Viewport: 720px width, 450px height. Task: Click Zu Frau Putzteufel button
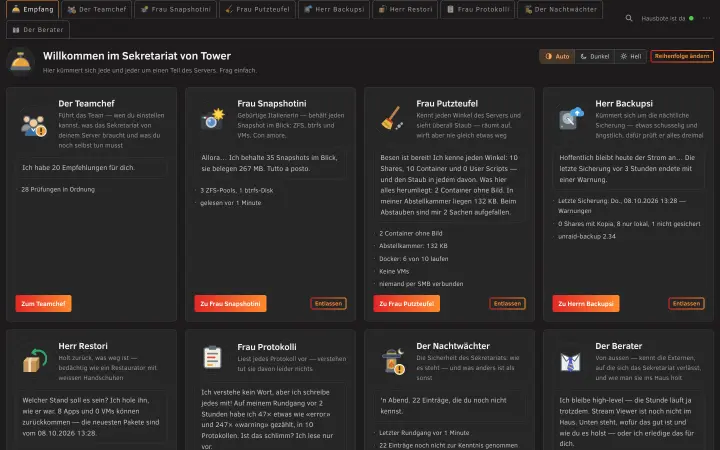click(x=406, y=304)
